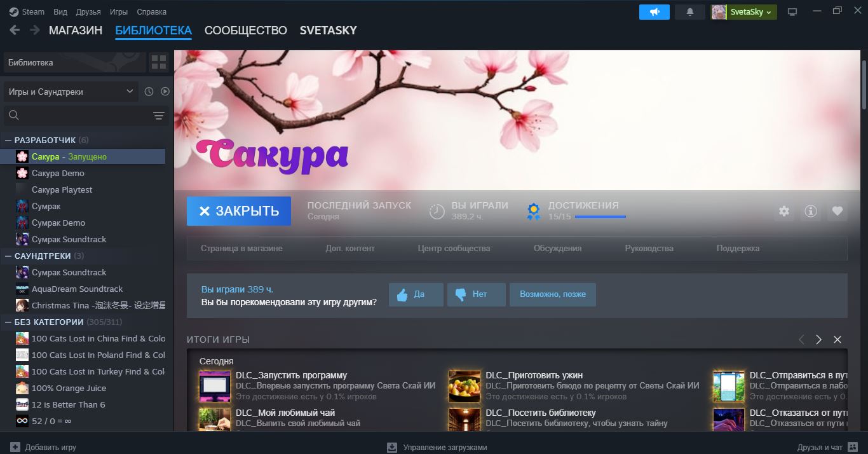Open Управление загрузками downloads manager

coord(437,447)
